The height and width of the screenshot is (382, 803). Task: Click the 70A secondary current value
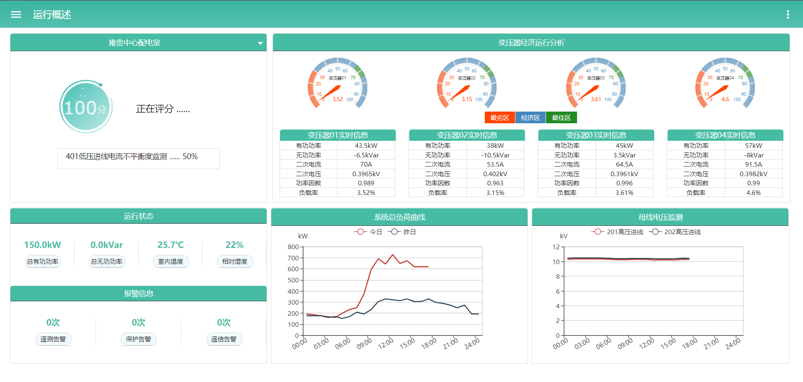pos(366,164)
